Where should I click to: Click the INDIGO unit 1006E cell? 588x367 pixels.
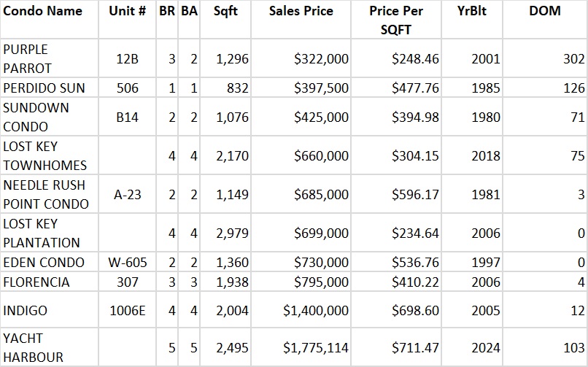click(127, 310)
